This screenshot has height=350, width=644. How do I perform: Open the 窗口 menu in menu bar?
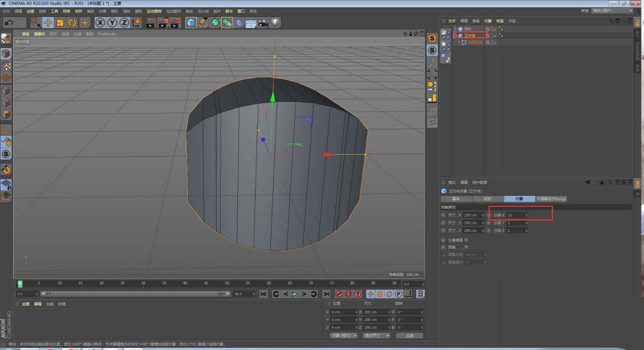click(241, 11)
